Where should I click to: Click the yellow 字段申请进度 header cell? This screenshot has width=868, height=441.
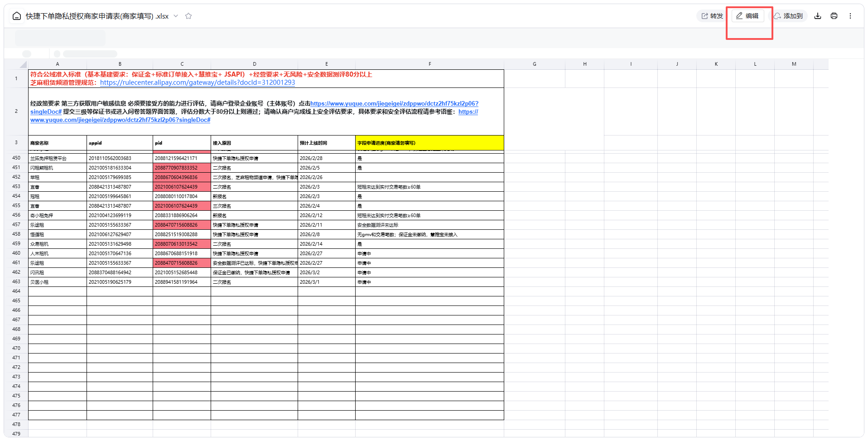pos(429,143)
